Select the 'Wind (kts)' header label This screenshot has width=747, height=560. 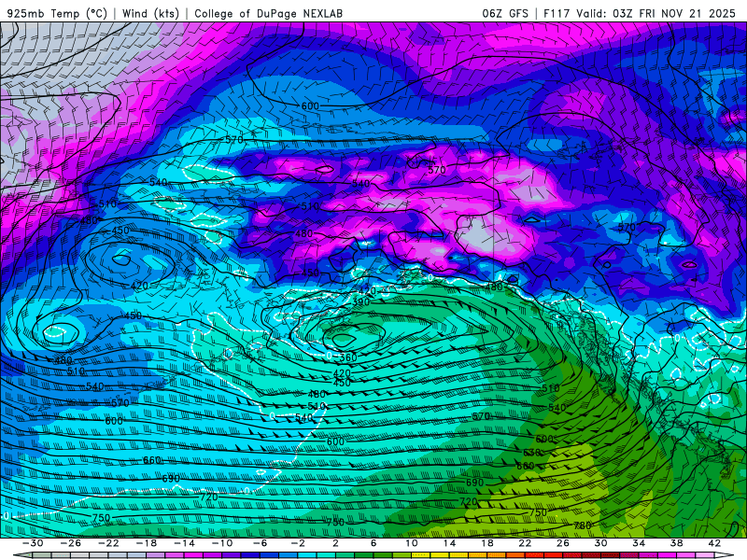[x=150, y=13]
